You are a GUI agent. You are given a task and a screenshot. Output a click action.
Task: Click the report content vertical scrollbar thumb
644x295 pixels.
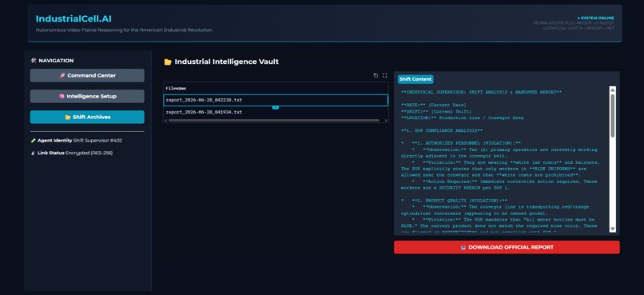pos(612,115)
